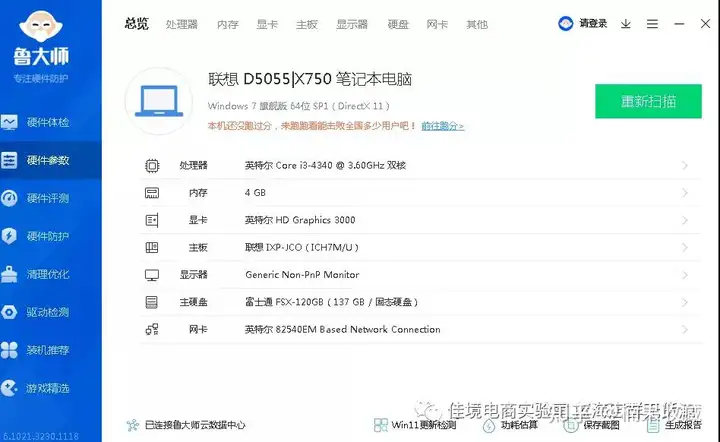Click the processor chip icon
This screenshot has height=442, width=720.
152,166
